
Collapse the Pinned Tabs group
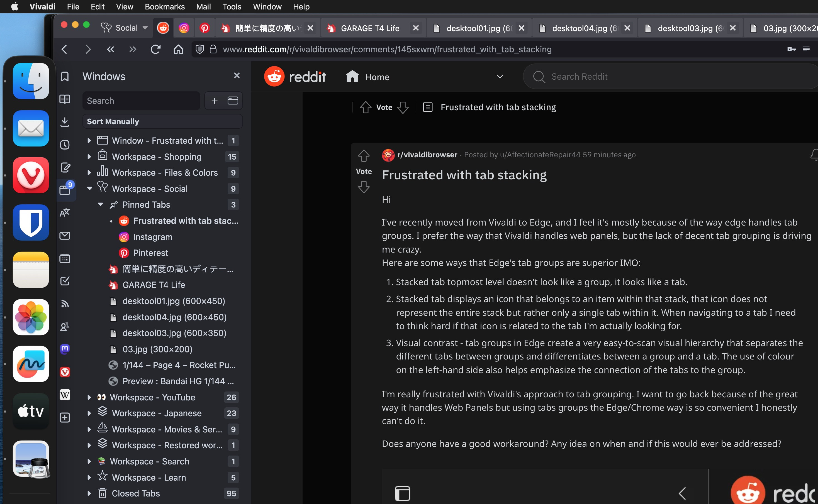click(x=100, y=205)
